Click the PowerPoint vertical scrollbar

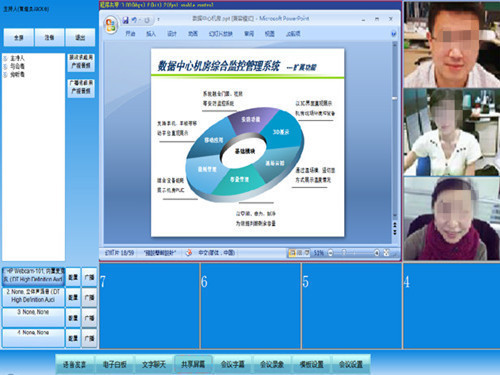[x=395, y=130]
